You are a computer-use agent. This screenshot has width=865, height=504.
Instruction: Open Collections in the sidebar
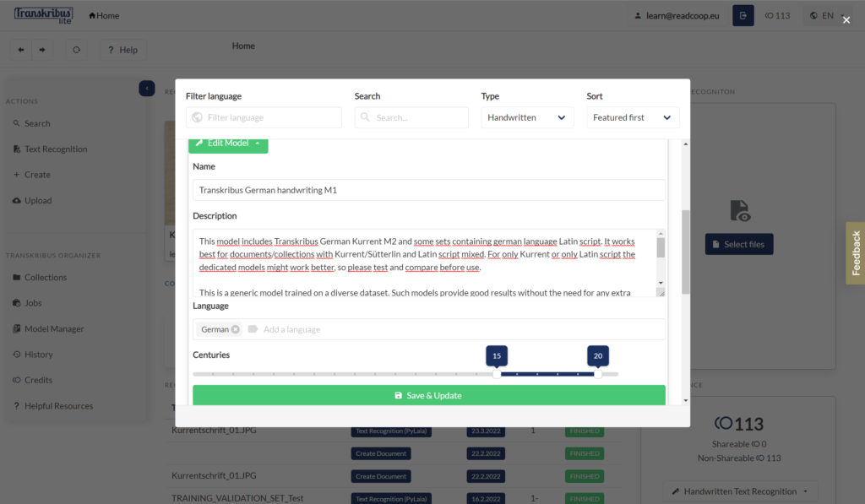tap(46, 277)
